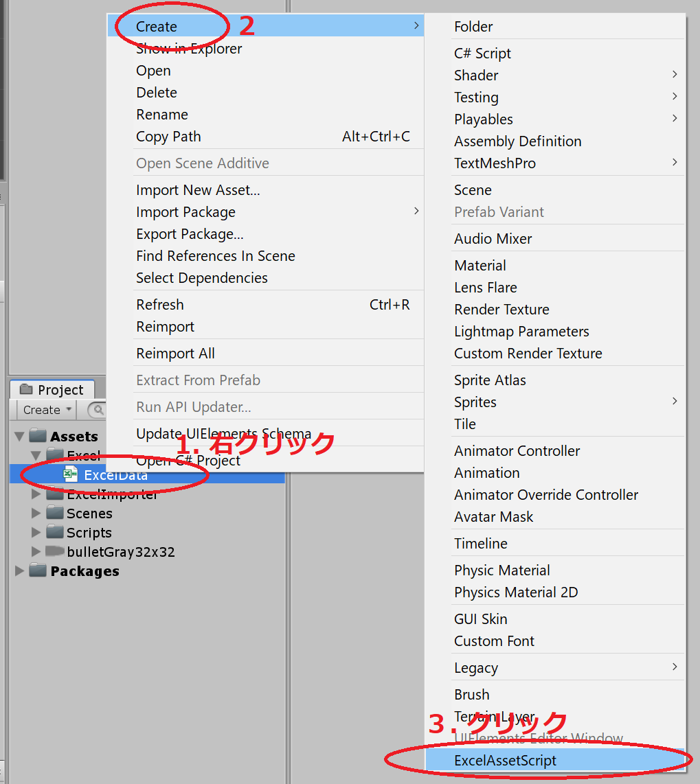Click the Assets folder icon

point(38,435)
